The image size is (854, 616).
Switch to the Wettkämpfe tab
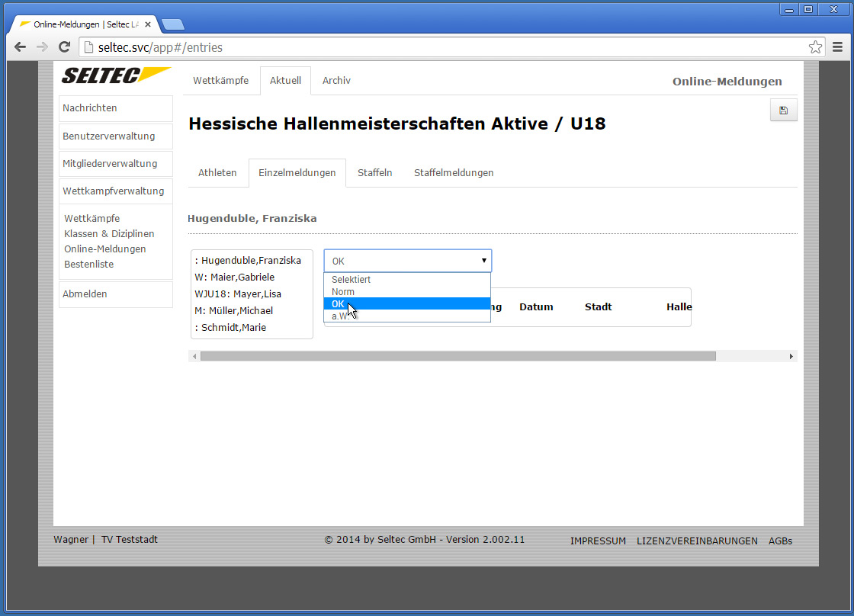pyautogui.click(x=220, y=81)
